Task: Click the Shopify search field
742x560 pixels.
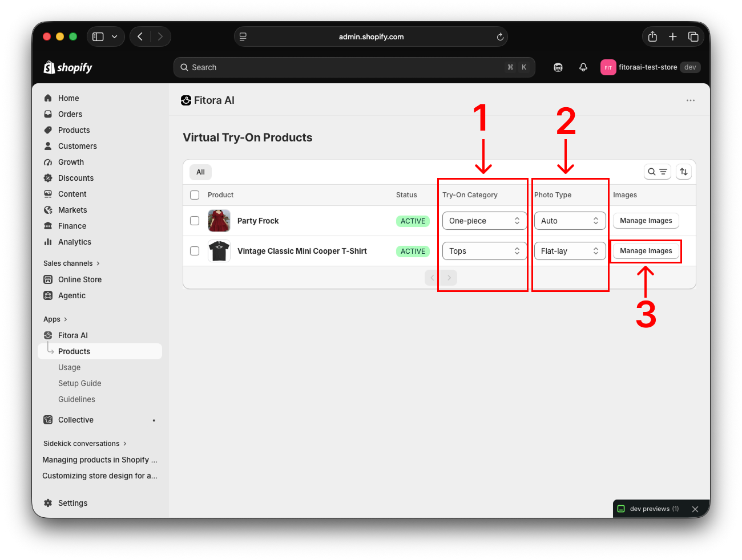Action: (x=354, y=67)
